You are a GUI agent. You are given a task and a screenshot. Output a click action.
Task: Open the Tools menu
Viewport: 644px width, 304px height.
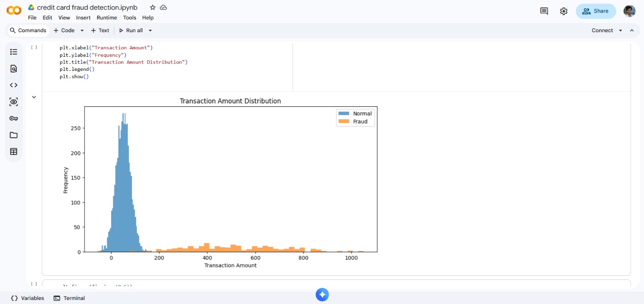tap(130, 18)
